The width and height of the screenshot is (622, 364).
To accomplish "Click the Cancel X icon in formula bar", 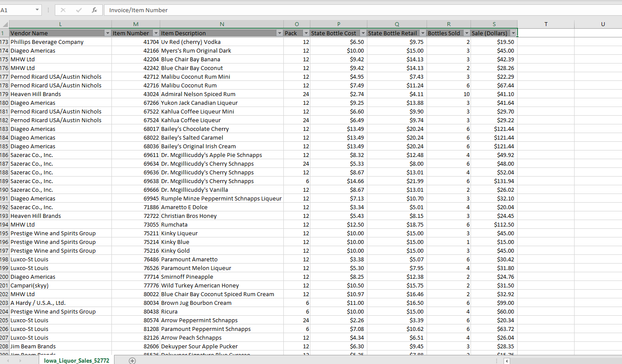I will [x=63, y=10].
